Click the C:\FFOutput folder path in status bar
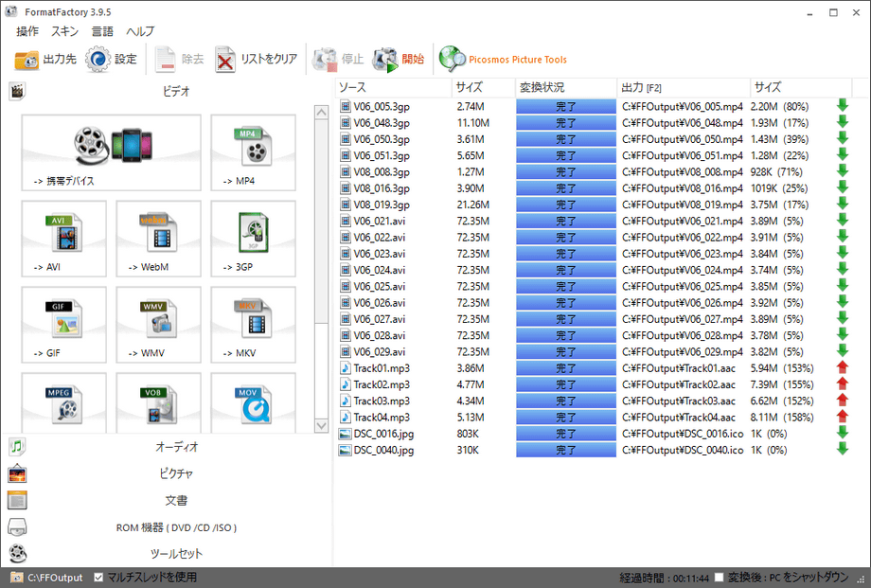Viewport: 871px width, 588px height. pos(54,578)
